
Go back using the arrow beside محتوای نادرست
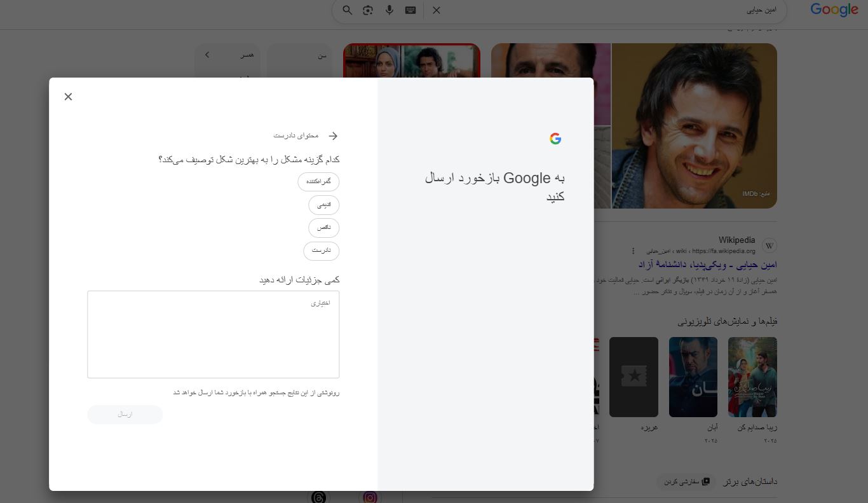(333, 135)
